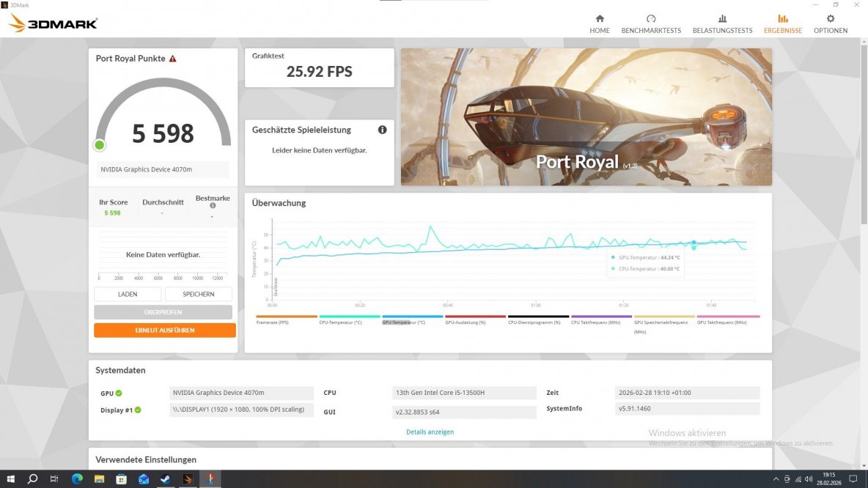Toggle GPU-Auslastung (%) series in legend
Viewport: 868px width, 488px height.
(465, 322)
